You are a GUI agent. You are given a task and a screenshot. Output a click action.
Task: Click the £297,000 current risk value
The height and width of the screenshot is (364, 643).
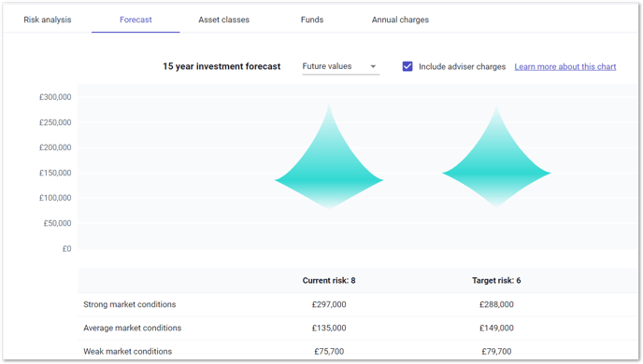click(x=329, y=304)
